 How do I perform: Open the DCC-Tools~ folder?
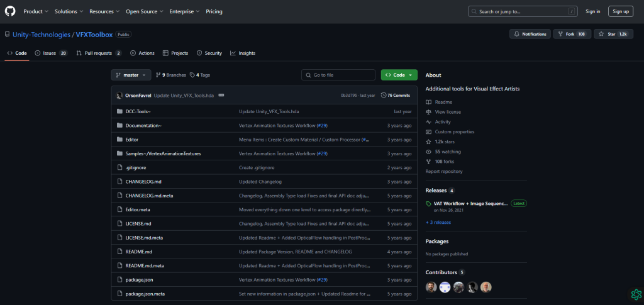(138, 111)
